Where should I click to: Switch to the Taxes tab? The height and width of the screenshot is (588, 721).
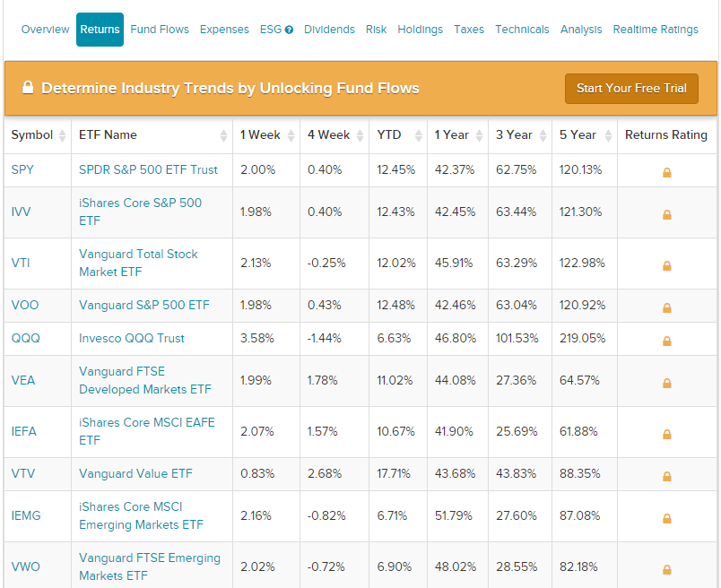tap(469, 30)
